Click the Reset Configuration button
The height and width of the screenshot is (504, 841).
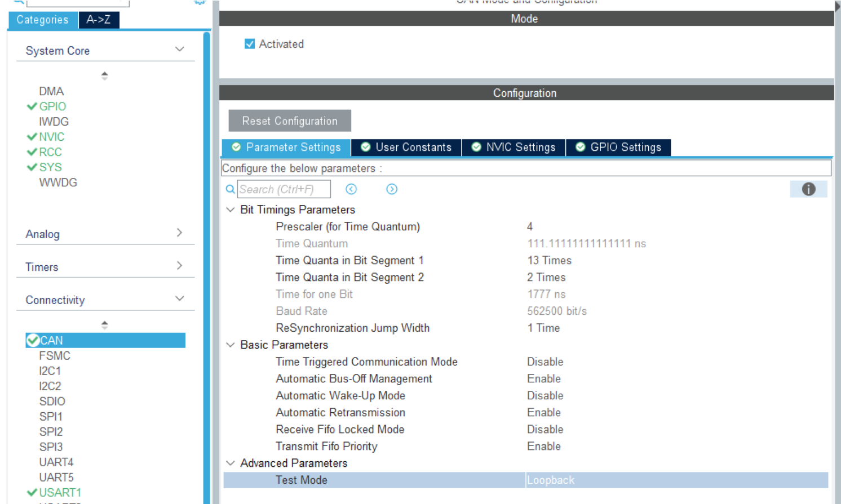tap(290, 121)
